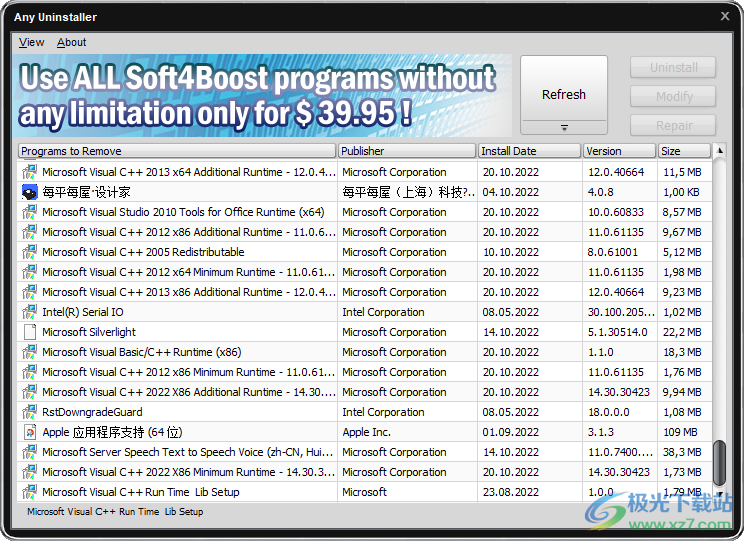
Task: Open the View menu
Action: tap(31, 42)
